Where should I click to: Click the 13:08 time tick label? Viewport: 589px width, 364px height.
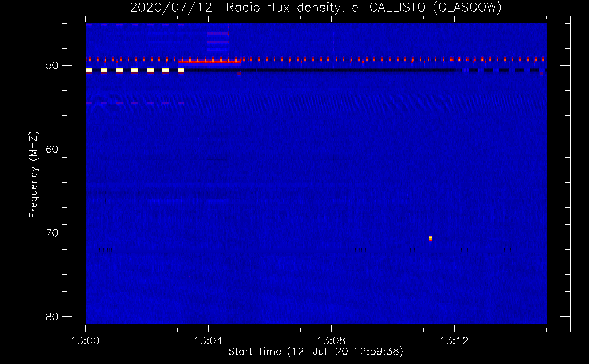[x=331, y=341]
